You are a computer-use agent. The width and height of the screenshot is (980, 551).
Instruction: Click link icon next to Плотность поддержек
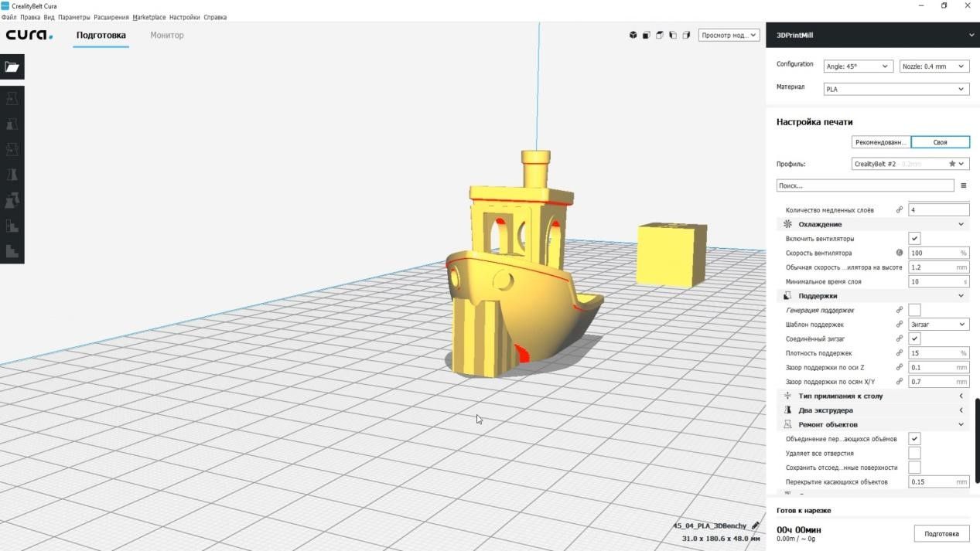coord(900,353)
